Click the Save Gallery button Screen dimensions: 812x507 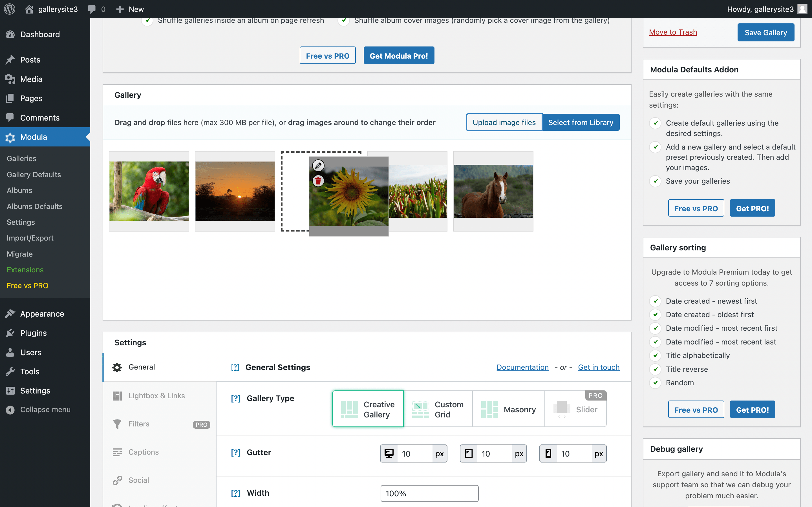(x=765, y=32)
